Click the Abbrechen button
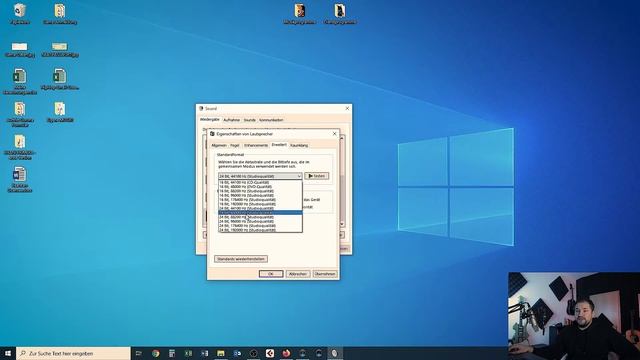 [x=298, y=273]
